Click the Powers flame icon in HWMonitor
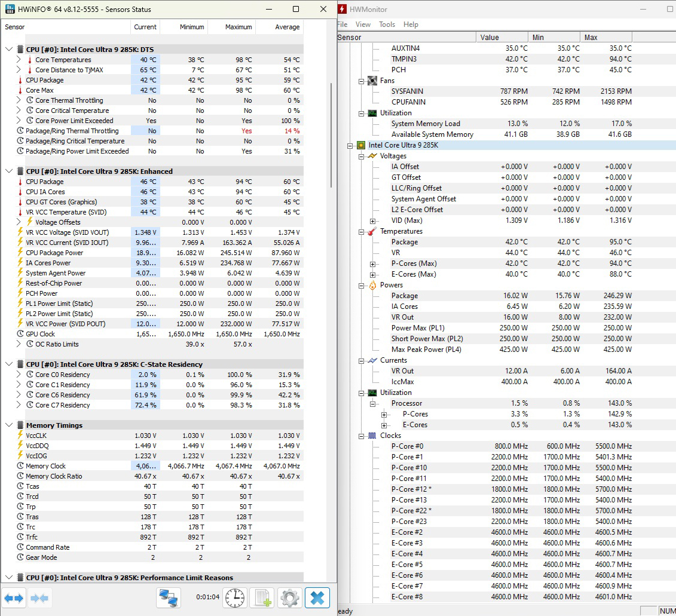 372,285
